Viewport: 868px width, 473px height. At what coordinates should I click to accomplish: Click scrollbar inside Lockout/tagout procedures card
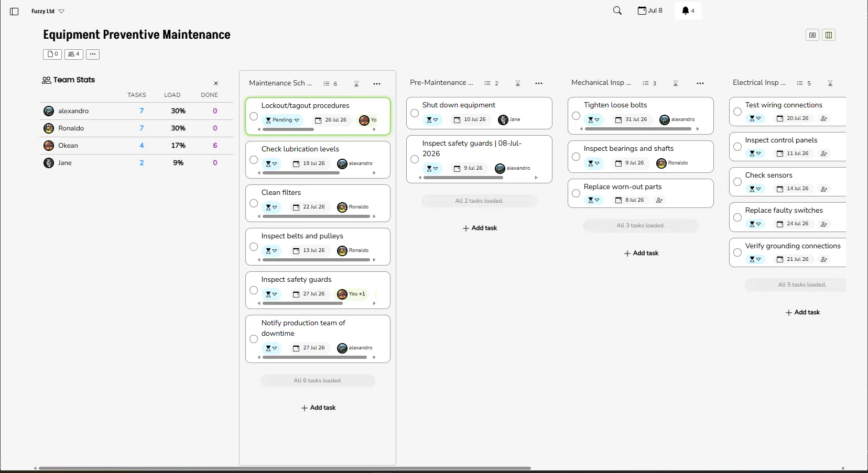point(288,129)
